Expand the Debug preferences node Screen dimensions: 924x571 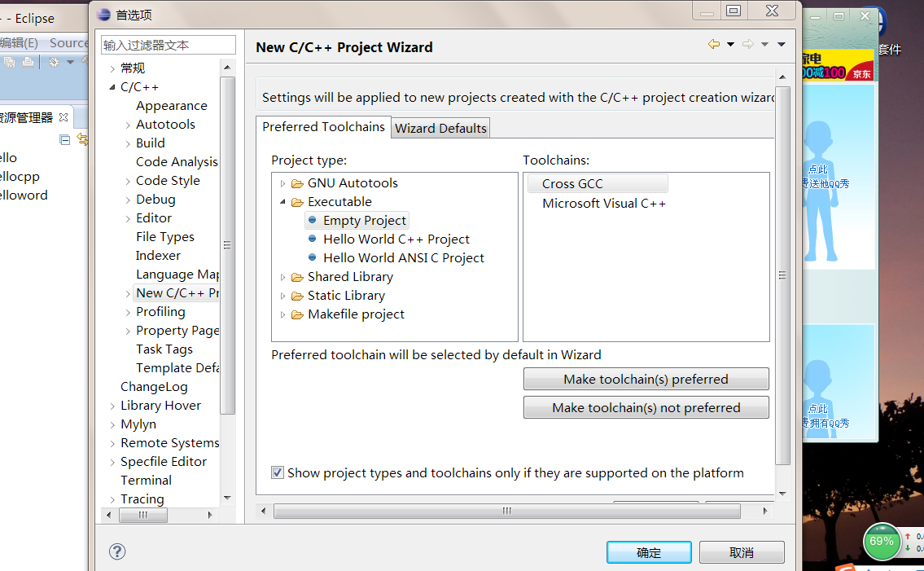[128, 200]
